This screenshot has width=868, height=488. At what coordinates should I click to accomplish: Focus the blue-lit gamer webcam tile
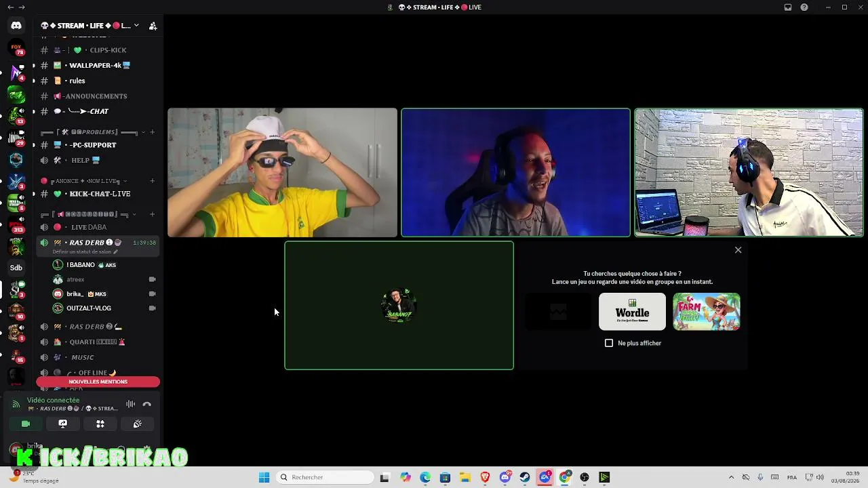(515, 173)
